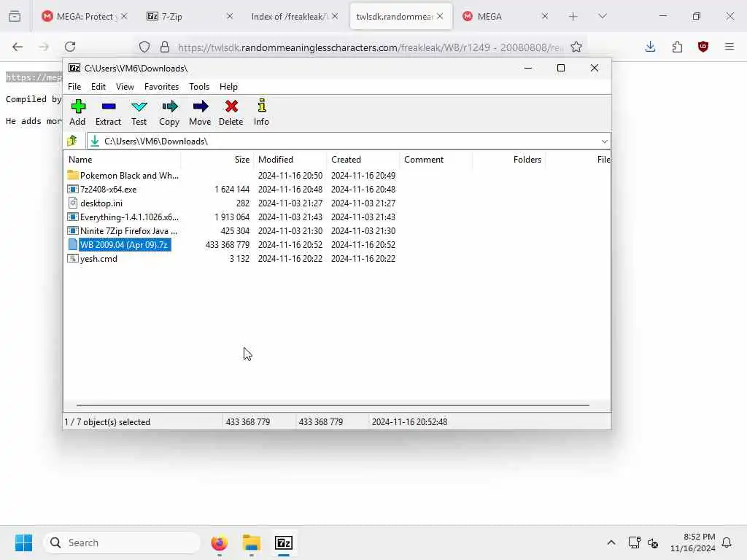This screenshot has height=560, width=747.
Task: Open the Info toolbar button
Action: [x=261, y=112]
